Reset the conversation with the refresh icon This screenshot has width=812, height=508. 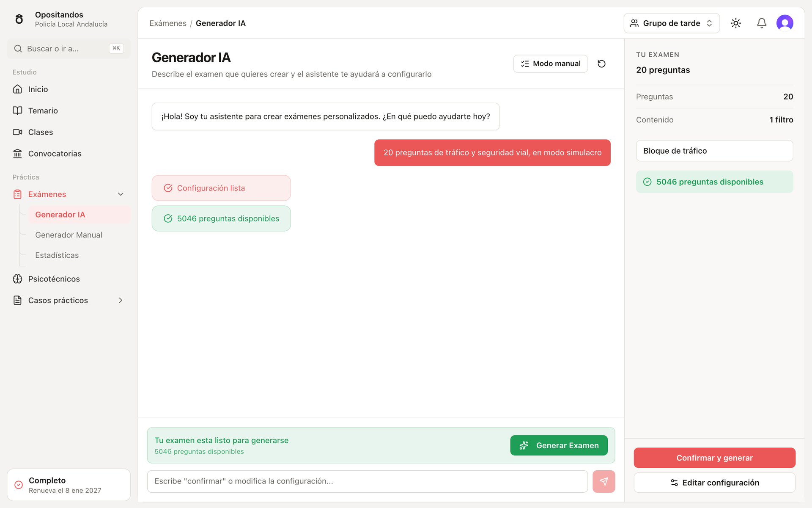point(601,63)
